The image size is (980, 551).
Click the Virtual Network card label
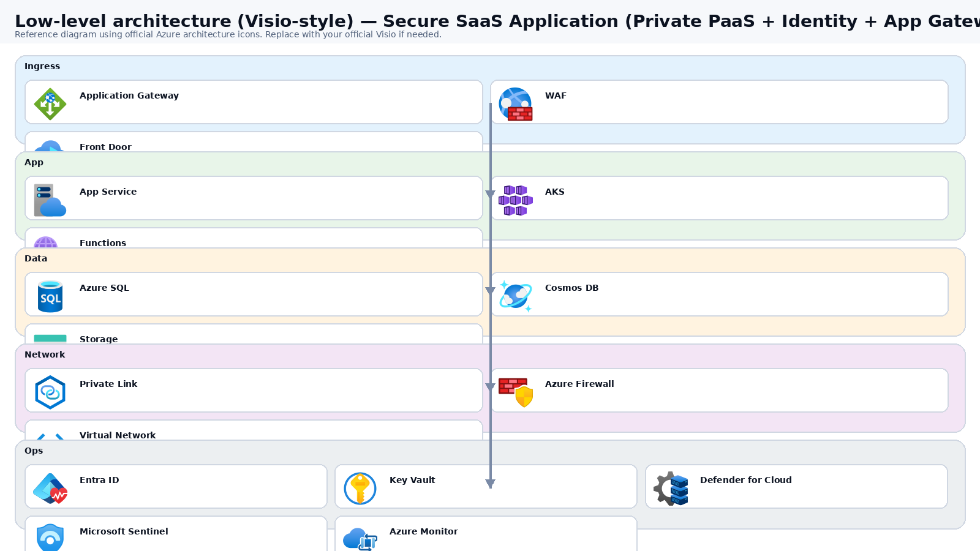tap(118, 435)
